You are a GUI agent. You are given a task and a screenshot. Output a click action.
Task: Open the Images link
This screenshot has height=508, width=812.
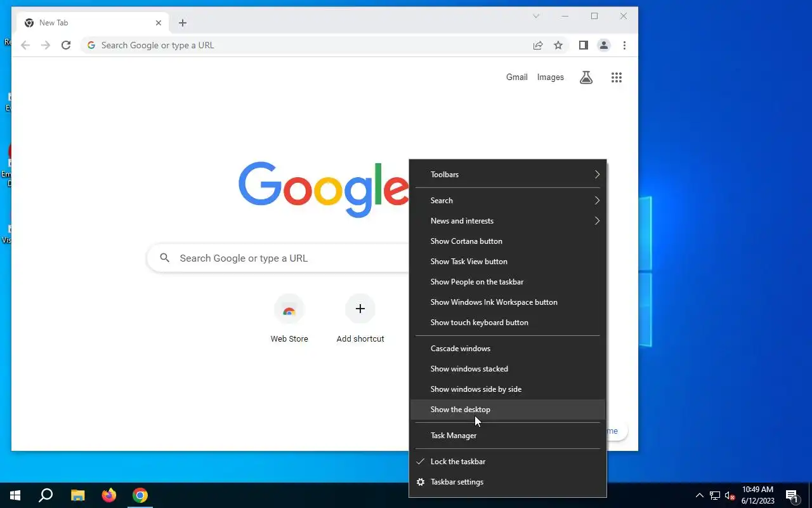[x=550, y=77]
